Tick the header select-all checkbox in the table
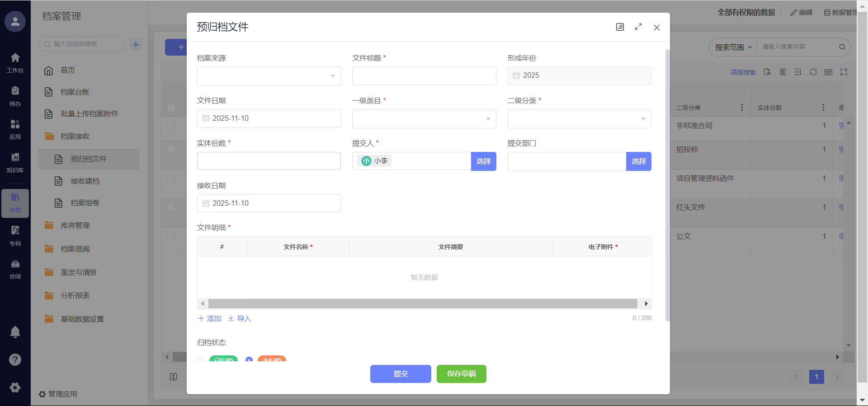The image size is (868, 406). tap(171, 108)
